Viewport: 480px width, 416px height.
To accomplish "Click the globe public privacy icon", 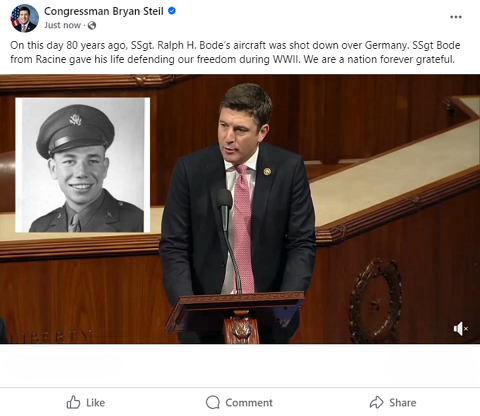I will (x=92, y=25).
